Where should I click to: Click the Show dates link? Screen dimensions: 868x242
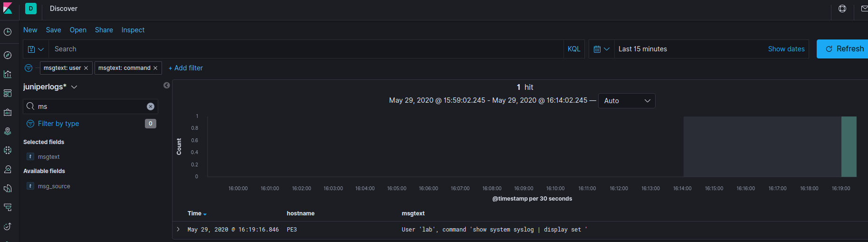(786, 49)
